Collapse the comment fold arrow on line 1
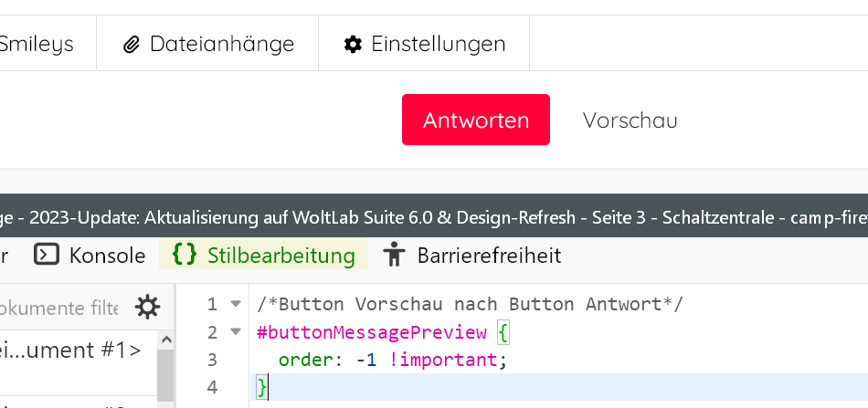Viewport: 868px width, 408px height. tap(236, 304)
